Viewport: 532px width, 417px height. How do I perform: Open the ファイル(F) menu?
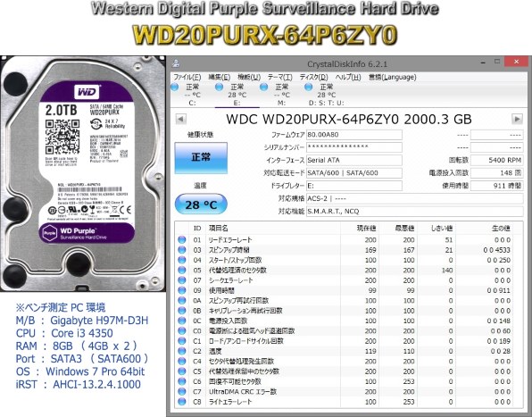tap(187, 77)
